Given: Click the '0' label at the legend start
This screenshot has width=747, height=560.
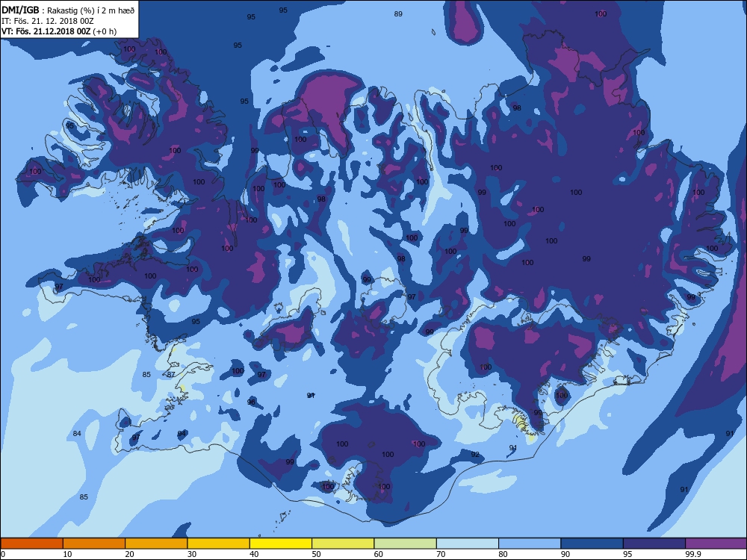Looking at the screenshot, I should pos(2,554).
